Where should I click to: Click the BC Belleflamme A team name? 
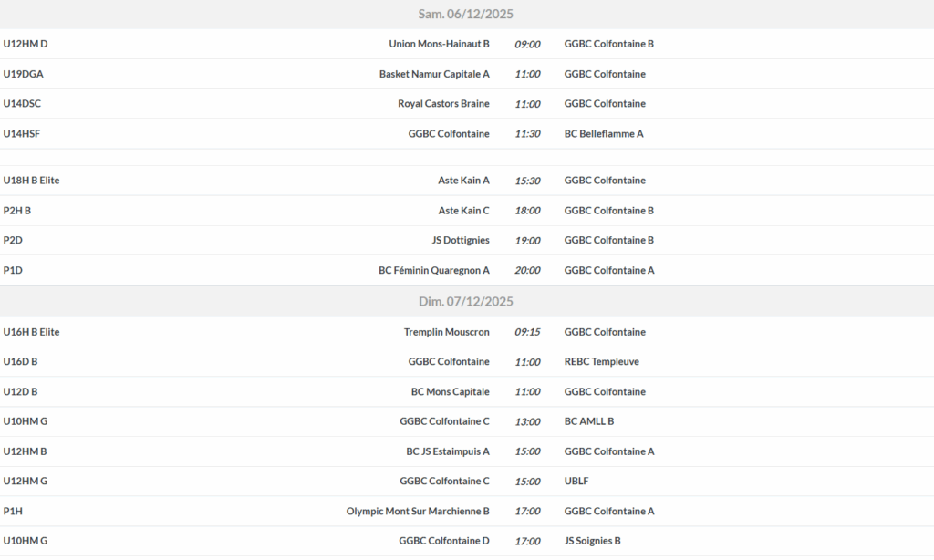tap(604, 134)
